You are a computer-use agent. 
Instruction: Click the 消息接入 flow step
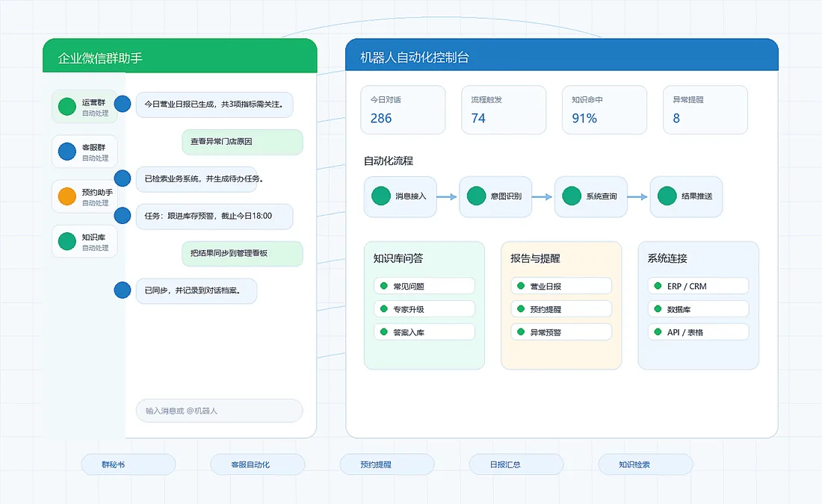click(401, 196)
